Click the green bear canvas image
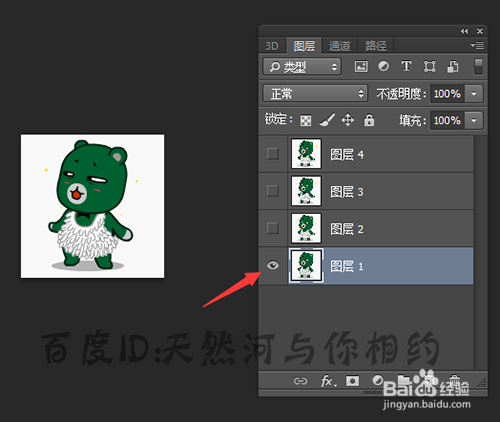 [92, 206]
